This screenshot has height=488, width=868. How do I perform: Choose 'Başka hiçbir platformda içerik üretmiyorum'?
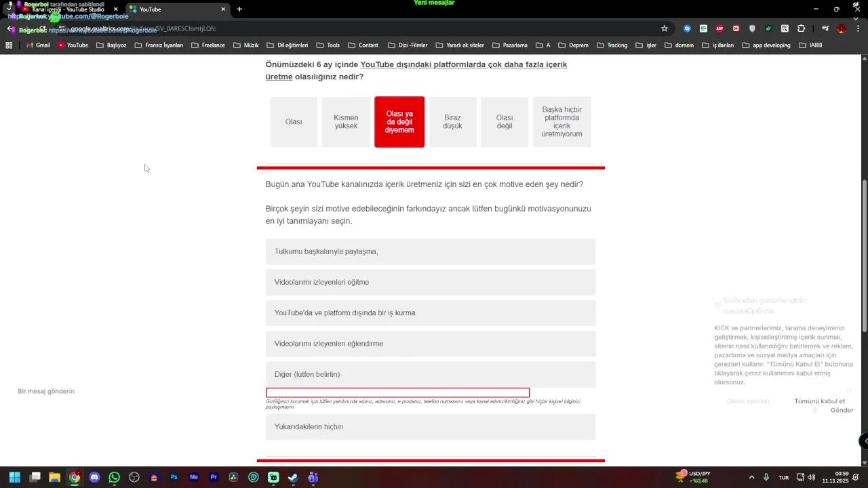pos(561,122)
